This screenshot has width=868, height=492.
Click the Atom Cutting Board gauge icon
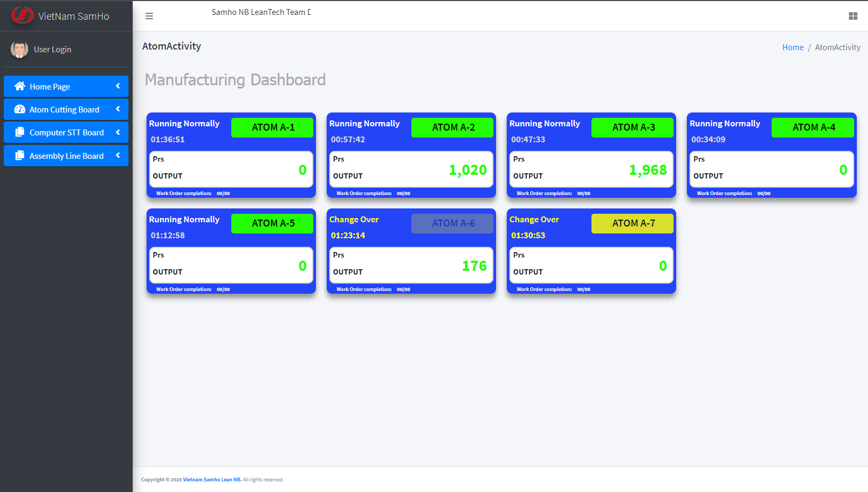[x=20, y=109]
